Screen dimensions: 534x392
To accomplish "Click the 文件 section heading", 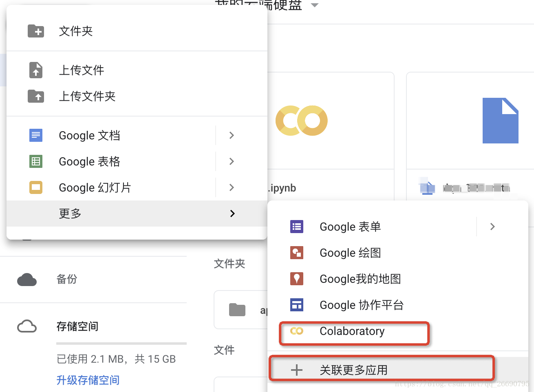I will pyautogui.click(x=224, y=350).
